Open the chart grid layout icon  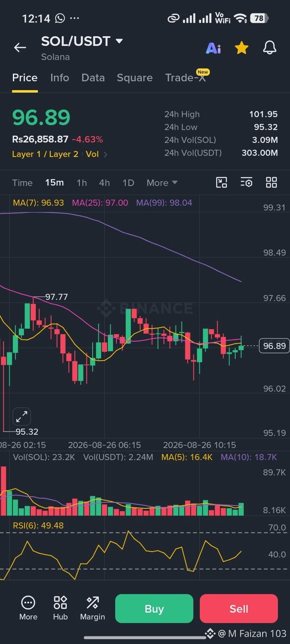tap(271, 182)
